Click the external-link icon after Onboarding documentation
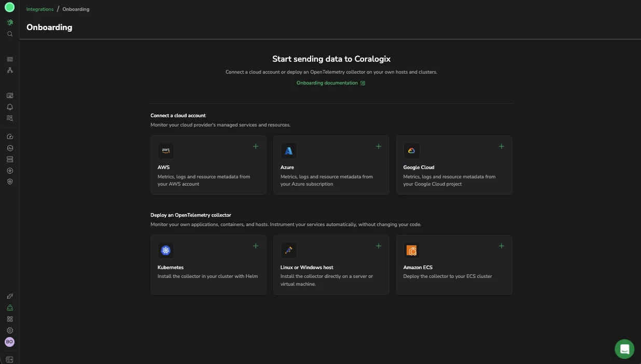This screenshot has width=641, height=364. click(363, 83)
